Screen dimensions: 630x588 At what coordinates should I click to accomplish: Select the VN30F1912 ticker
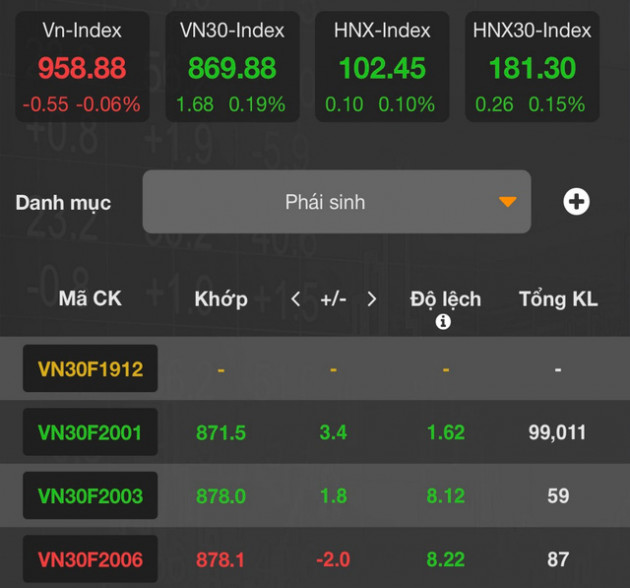[x=90, y=369]
